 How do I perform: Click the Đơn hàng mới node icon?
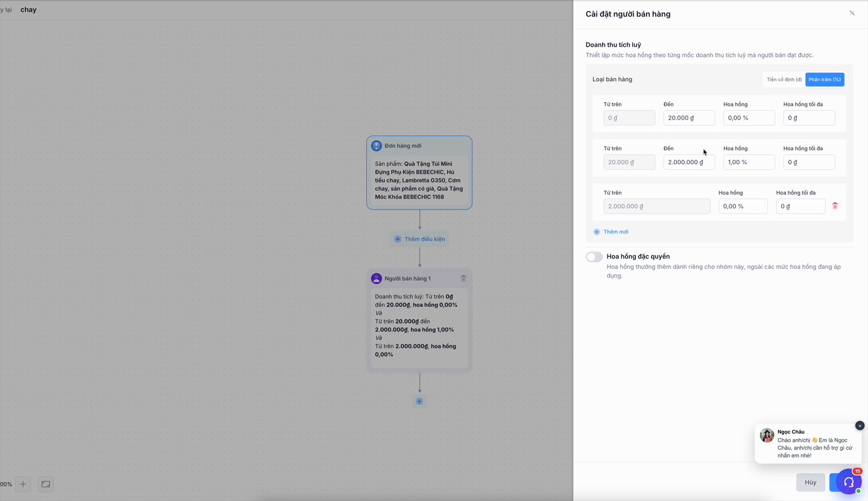[x=376, y=146]
